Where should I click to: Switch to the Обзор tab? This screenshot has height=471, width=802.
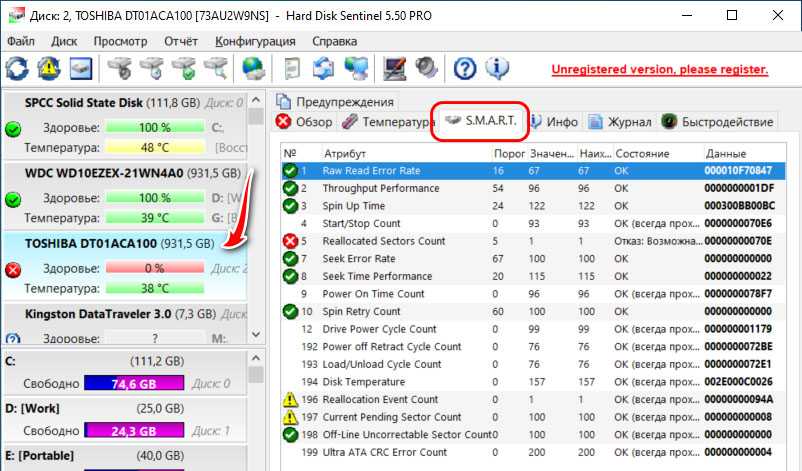(x=304, y=122)
